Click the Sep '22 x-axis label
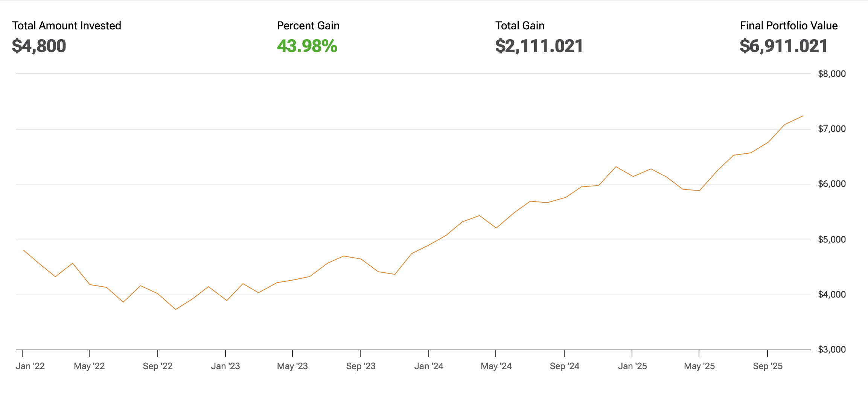The width and height of the screenshot is (868, 397). (x=158, y=366)
